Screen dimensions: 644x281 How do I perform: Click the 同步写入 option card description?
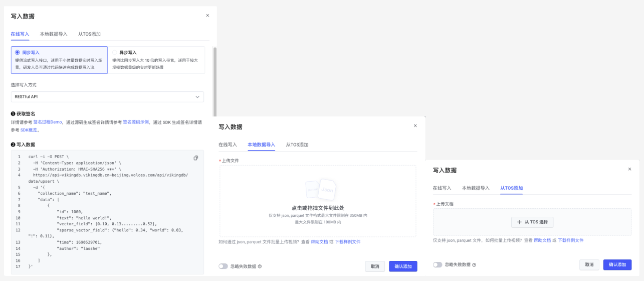60,63
